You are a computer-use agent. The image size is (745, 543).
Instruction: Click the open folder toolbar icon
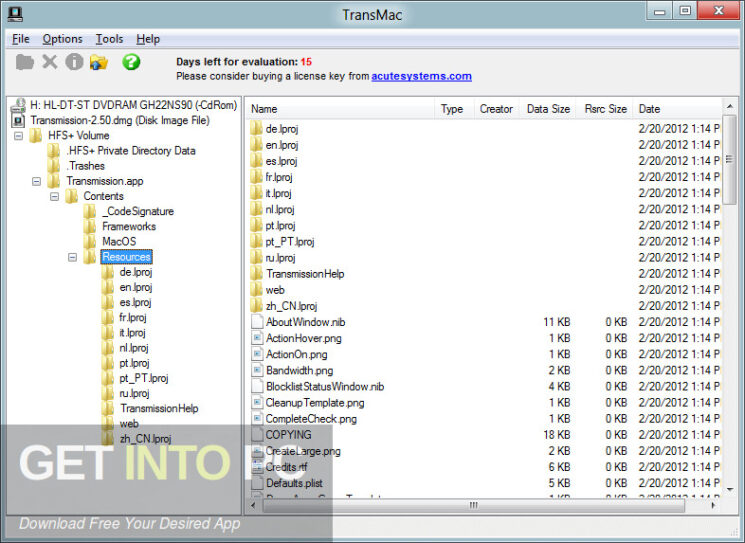pos(25,62)
